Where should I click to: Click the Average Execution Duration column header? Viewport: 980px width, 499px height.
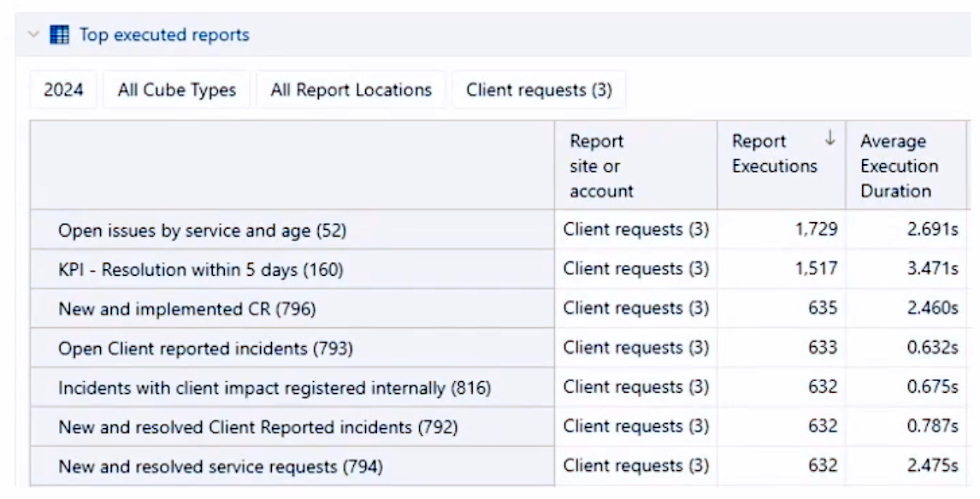tap(899, 166)
